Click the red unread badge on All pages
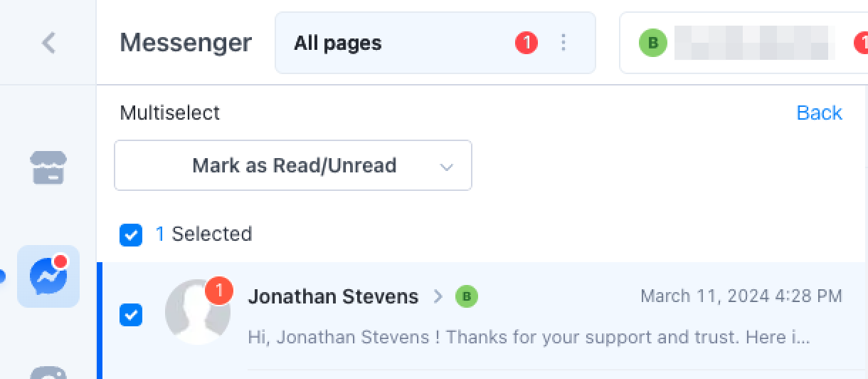The width and height of the screenshot is (868, 379). pos(526,43)
